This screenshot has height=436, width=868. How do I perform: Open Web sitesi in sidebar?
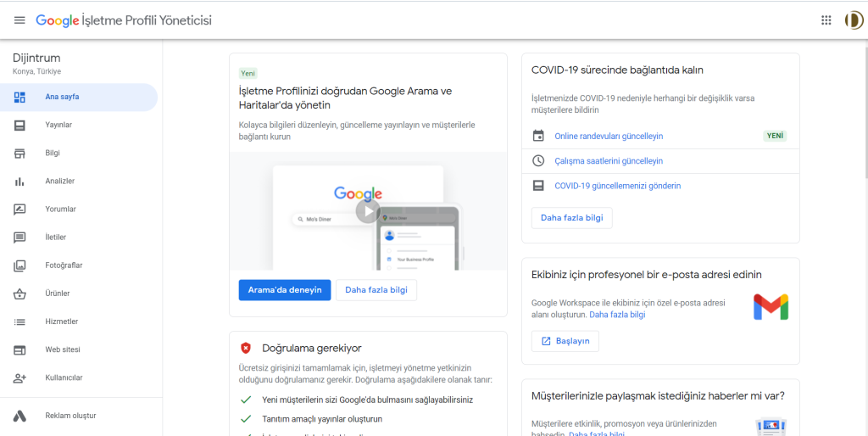81,350
